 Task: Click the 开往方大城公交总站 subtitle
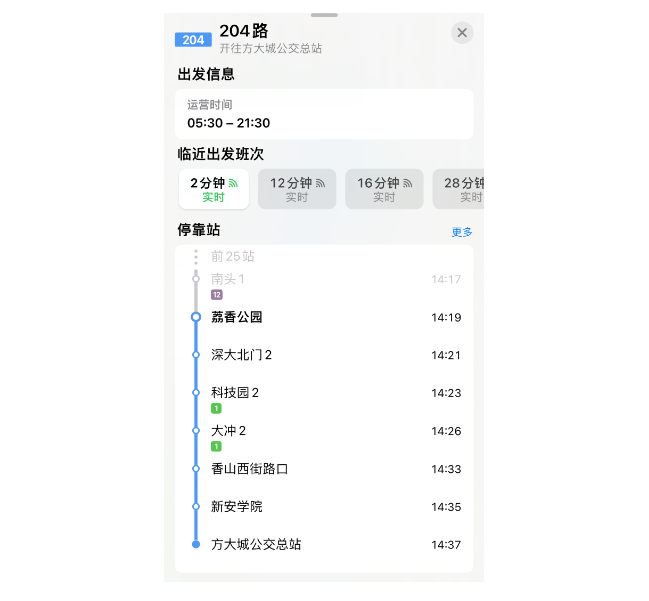(271, 48)
